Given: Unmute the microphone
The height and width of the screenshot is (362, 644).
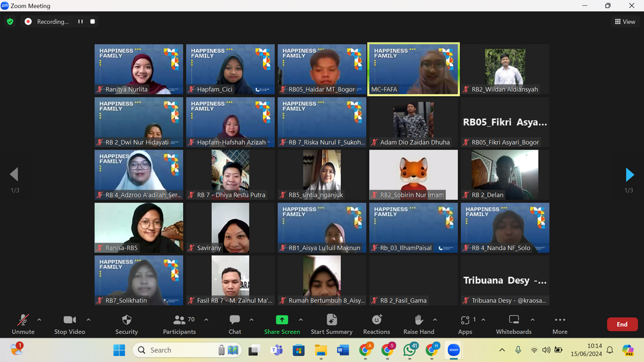Looking at the screenshot, I should 23,320.
